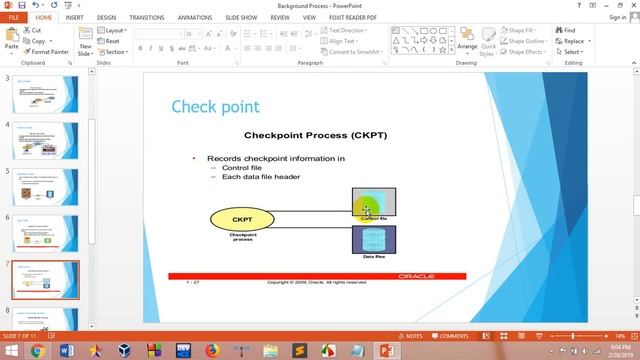This screenshot has height=360, width=640.
Task: Open the Select menu
Action: point(569,52)
